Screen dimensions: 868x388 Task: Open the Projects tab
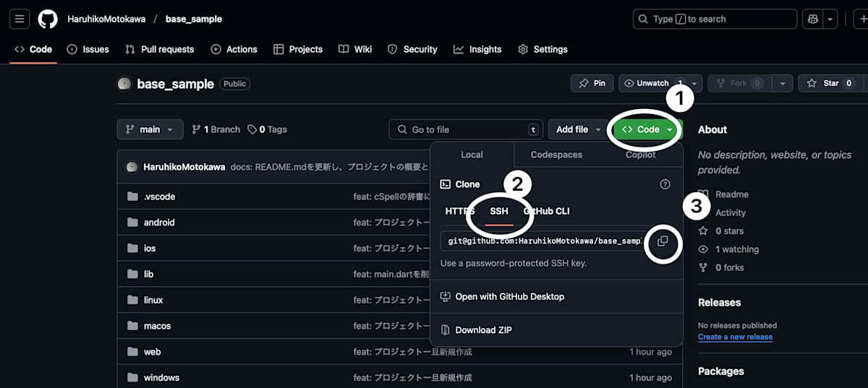[298, 49]
